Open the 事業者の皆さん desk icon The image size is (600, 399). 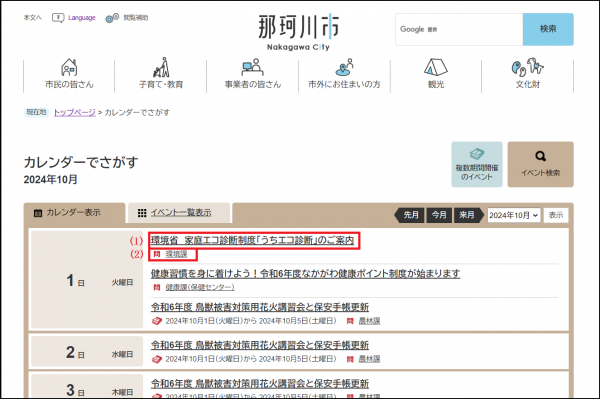tap(253, 67)
